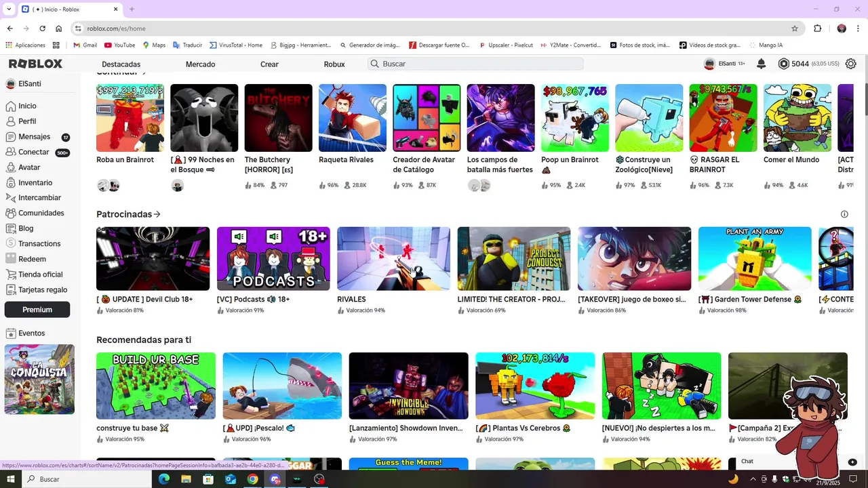The height and width of the screenshot is (488, 868).
Task: Open the construye tu base thumbnail
Action: point(156,386)
